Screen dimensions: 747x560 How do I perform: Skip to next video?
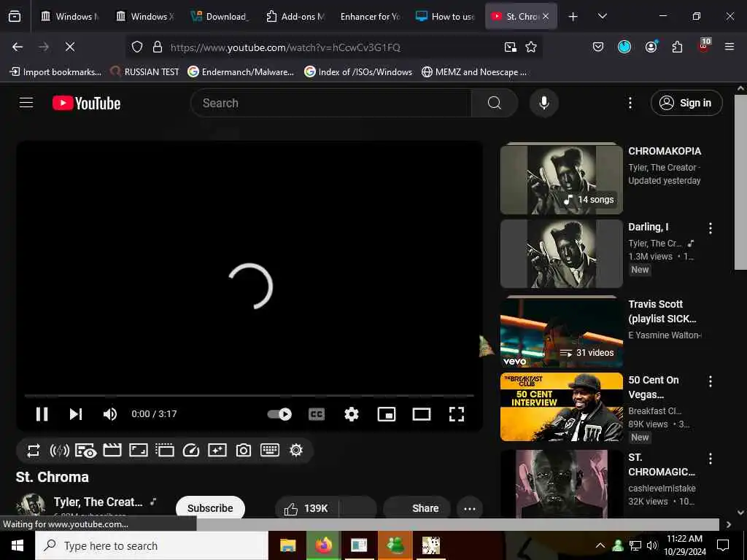coord(76,414)
